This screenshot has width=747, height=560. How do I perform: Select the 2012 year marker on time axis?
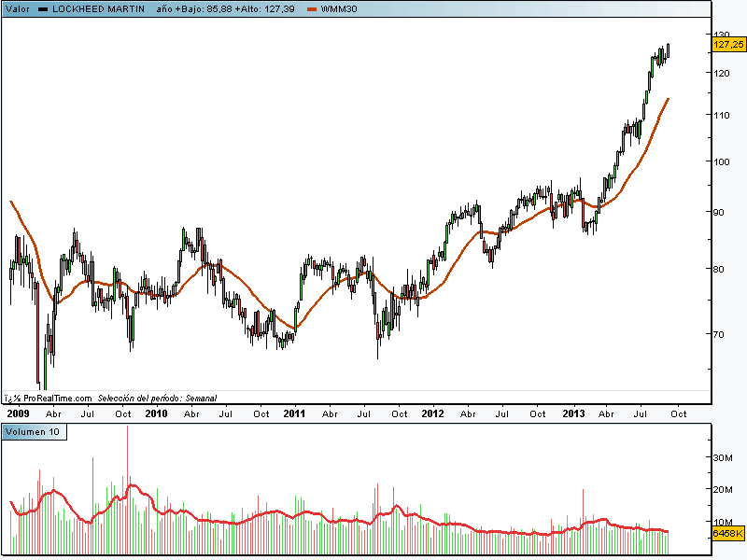point(432,413)
